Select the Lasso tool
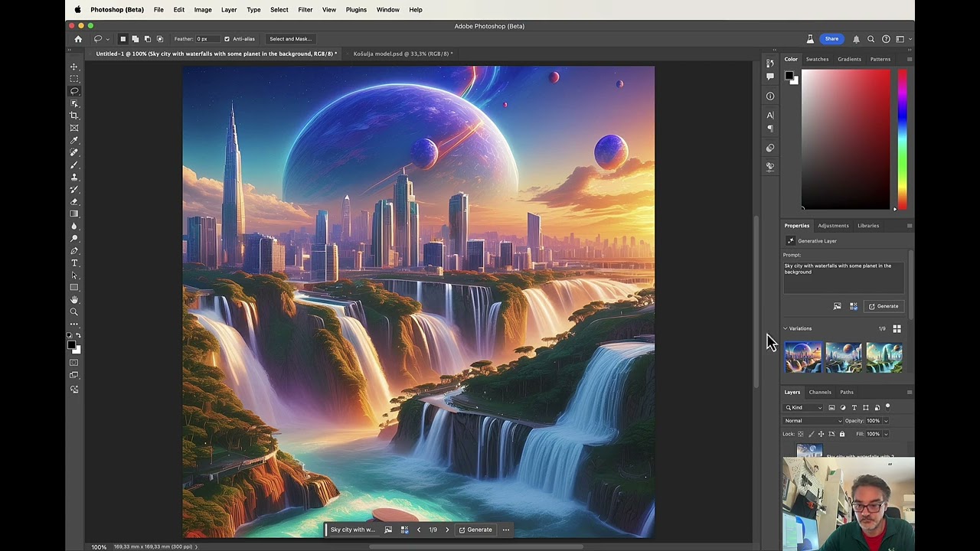Image resolution: width=980 pixels, height=551 pixels. [x=74, y=91]
